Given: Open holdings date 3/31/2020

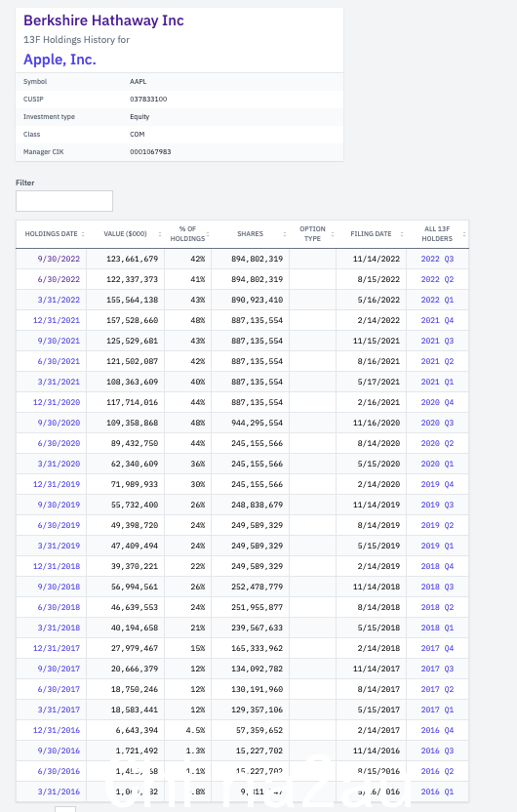Looking at the screenshot, I should (59, 464).
